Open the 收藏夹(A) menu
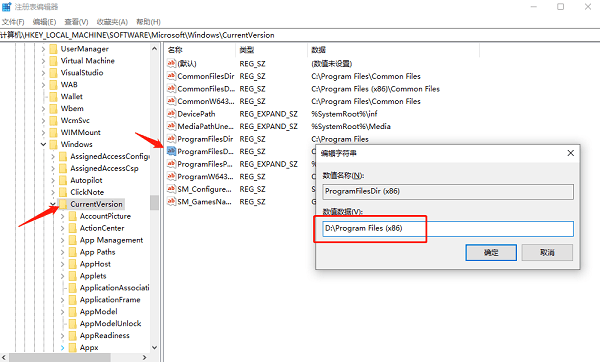Screen dimensions: 600x362 [x=112, y=22]
